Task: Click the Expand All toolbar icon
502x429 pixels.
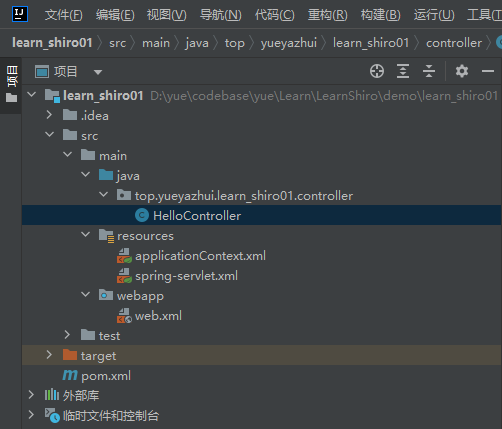Action: click(403, 71)
